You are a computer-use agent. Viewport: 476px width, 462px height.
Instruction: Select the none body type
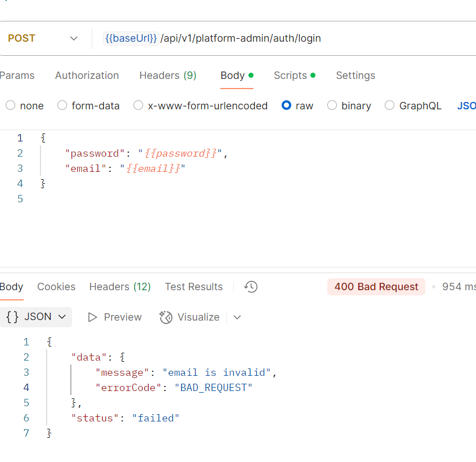point(11,105)
